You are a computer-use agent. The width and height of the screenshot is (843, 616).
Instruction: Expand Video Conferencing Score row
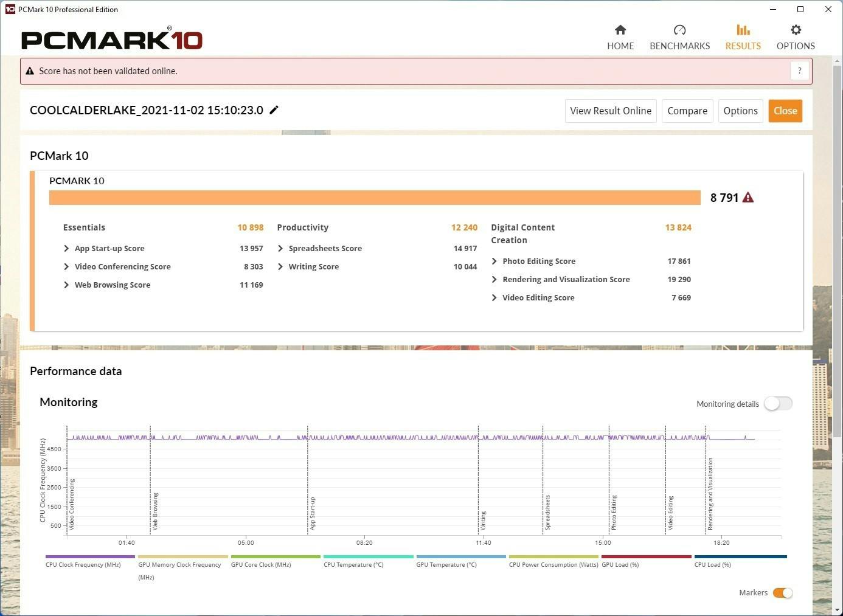tap(66, 267)
